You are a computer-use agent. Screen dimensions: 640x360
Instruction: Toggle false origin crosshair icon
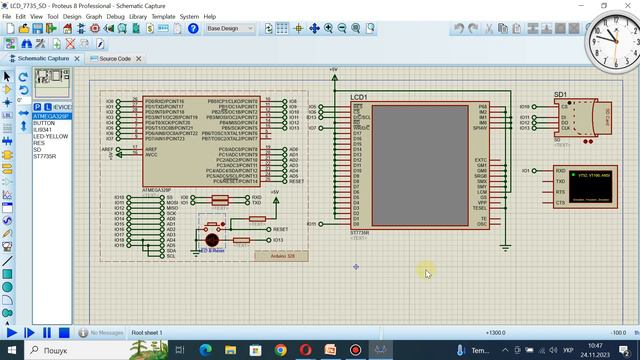tap(298, 29)
